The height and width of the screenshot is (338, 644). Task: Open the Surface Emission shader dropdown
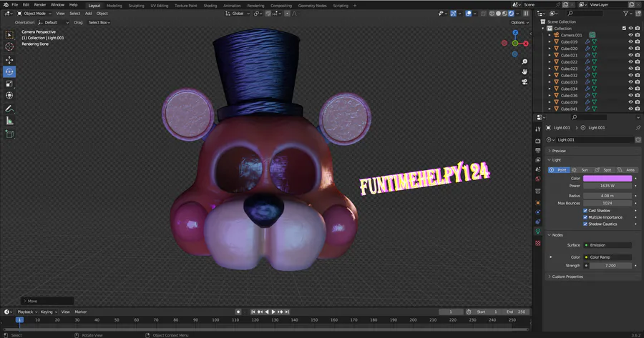(608, 245)
